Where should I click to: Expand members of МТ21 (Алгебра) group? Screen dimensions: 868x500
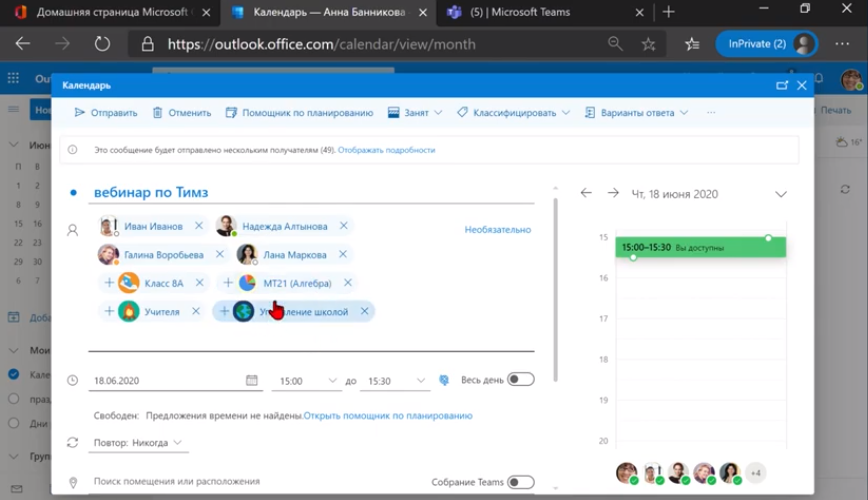point(228,283)
